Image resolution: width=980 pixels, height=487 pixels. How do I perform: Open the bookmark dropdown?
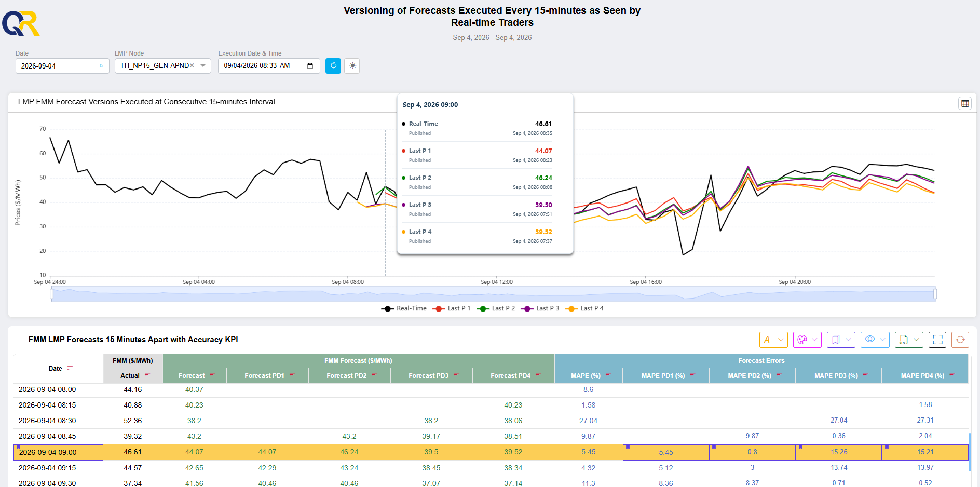[x=841, y=340]
